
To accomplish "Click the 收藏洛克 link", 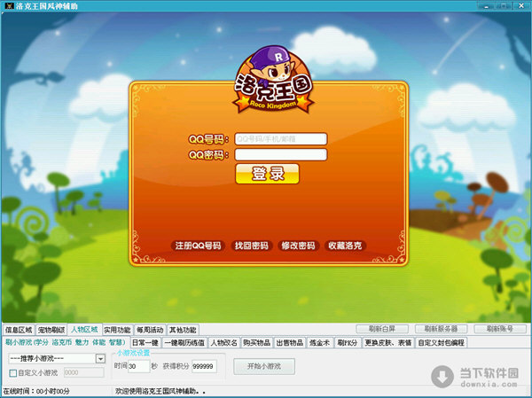I will click(x=345, y=246).
